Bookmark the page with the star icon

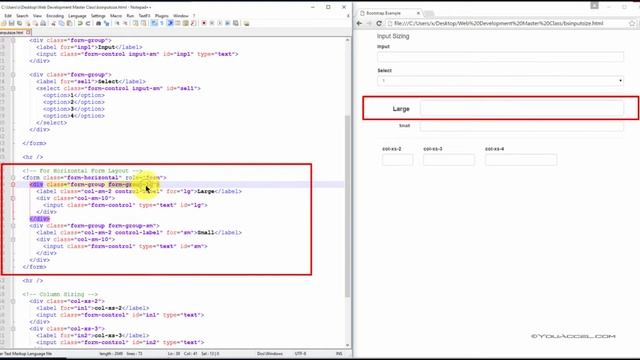(x=632, y=23)
